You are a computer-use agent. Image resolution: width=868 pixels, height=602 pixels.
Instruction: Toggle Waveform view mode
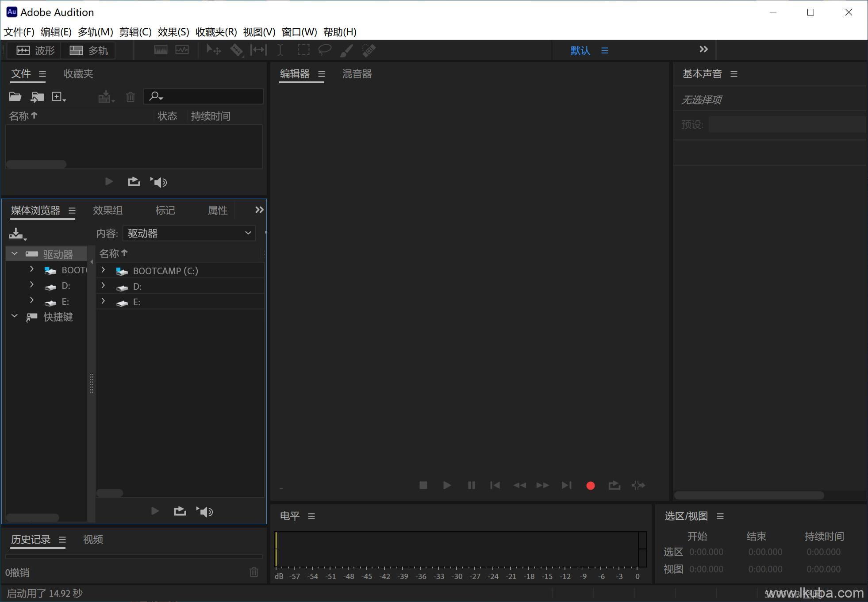35,50
